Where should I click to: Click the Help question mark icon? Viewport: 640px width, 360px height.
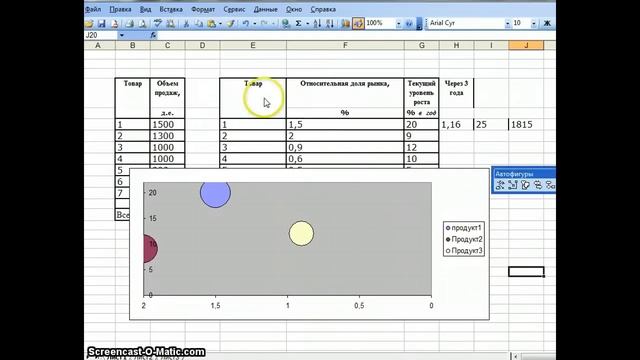point(409,24)
